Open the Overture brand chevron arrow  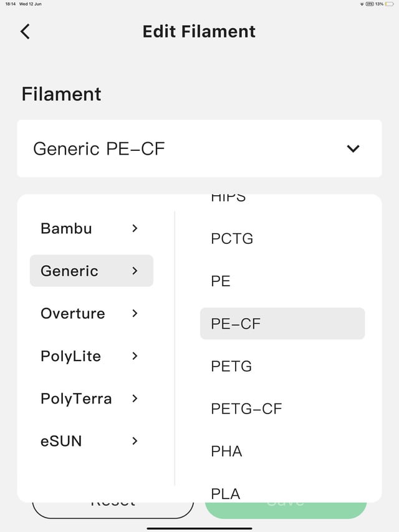point(135,313)
